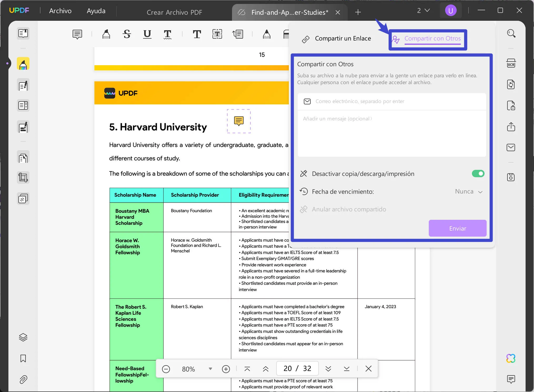Screen dimensions: 534x392
Task: Add a new tab with plus button
Action: (x=358, y=12)
